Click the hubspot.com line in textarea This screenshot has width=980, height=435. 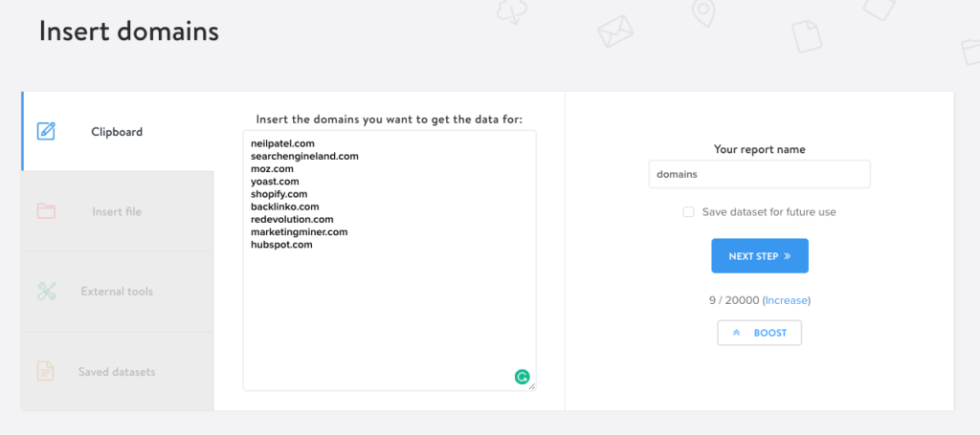pyautogui.click(x=281, y=245)
